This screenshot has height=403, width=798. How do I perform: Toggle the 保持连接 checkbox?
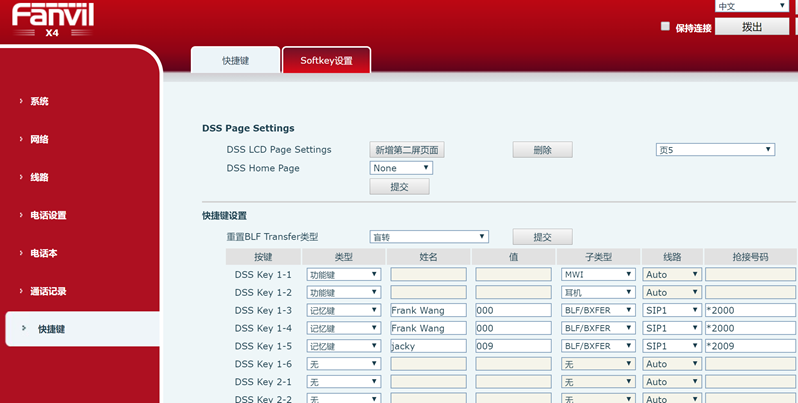pos(666,27)
